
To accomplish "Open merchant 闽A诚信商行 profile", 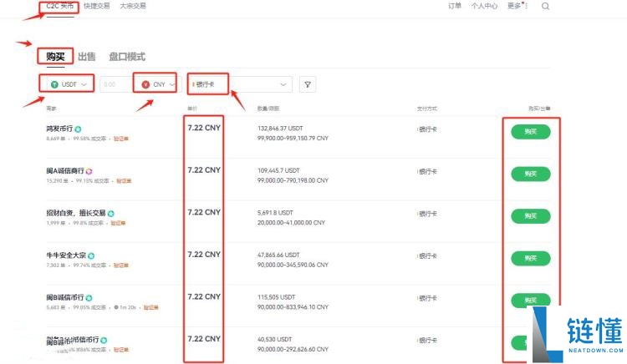I will pos(65,171).
